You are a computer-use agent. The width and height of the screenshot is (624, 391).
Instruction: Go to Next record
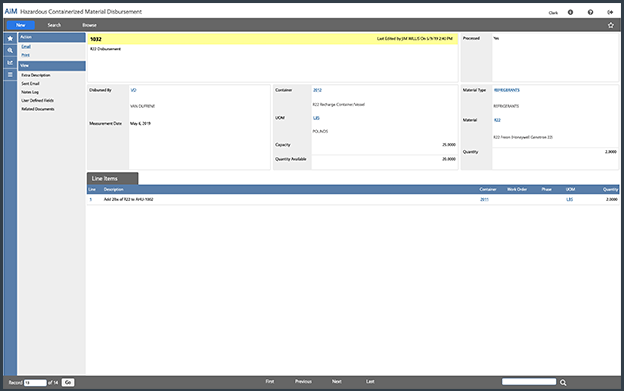click(337, 381)
